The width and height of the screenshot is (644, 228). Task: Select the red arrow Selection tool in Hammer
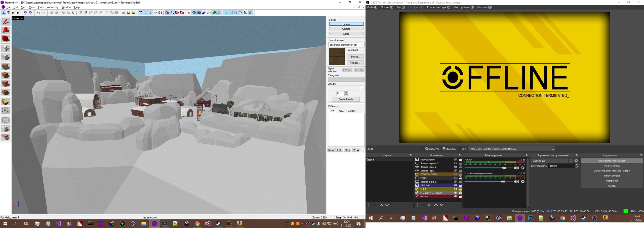pyautogui.click(x=6, y=22)
